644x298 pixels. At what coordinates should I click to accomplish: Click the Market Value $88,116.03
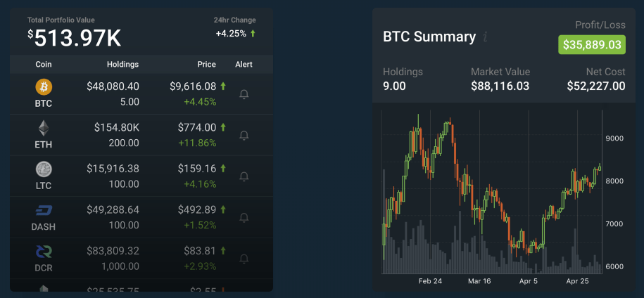[x=500, y=86]
